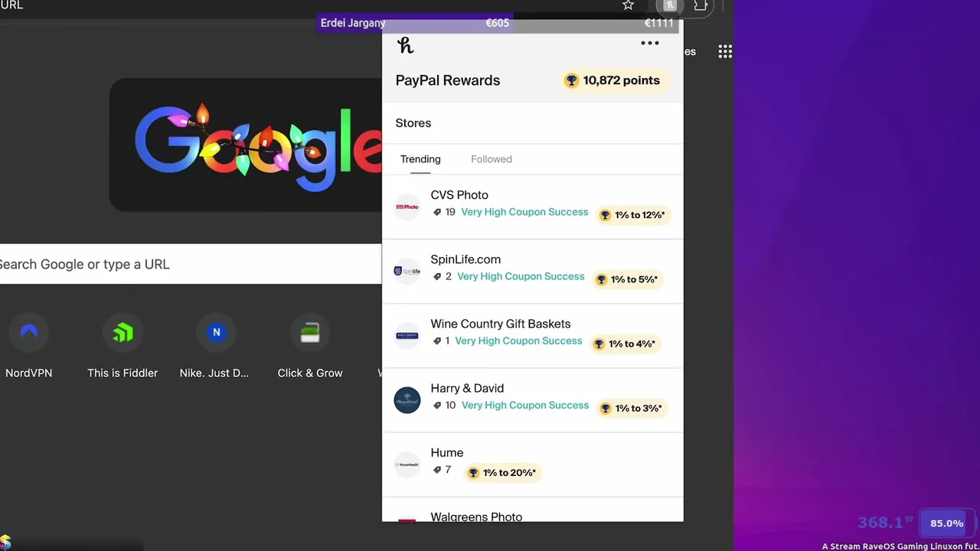The height and width of the screenshot is (551, 980).
Task: Click the trophy icon beside 10,872 points
Action: (571, 80)
